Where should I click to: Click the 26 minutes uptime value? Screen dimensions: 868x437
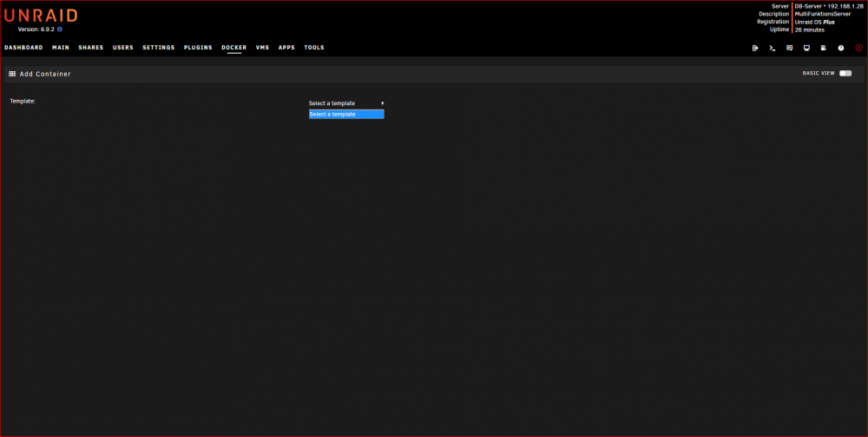pos(809,30)
